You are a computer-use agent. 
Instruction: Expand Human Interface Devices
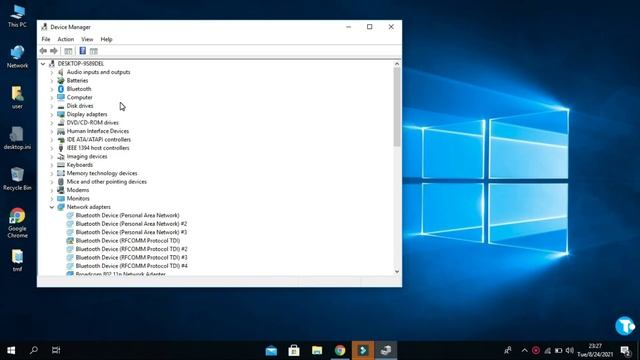52,131
